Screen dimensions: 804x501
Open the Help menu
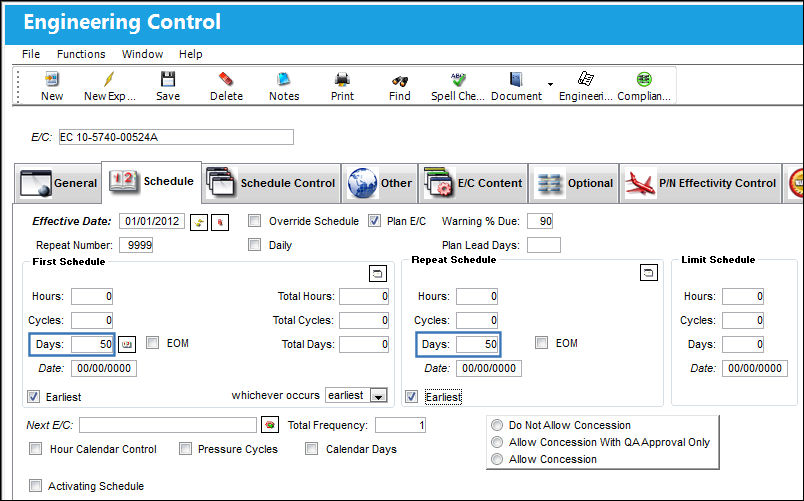click(190, 54)
